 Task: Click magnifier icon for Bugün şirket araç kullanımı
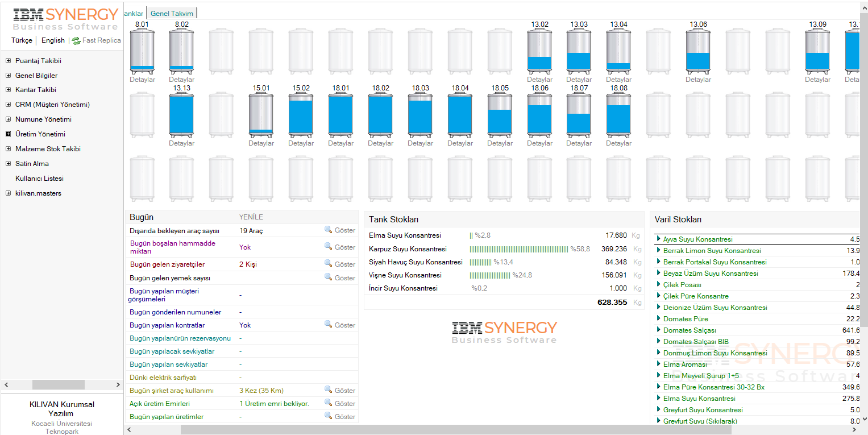(x=329, y=390)
